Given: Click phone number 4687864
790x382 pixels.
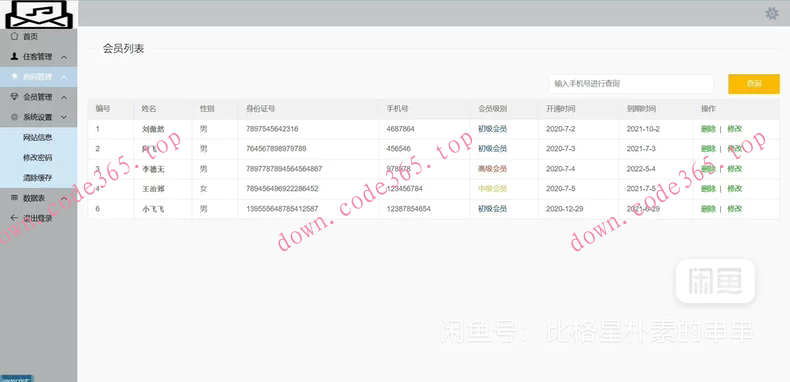Looking at the screenshot, I should click(401, 129).
